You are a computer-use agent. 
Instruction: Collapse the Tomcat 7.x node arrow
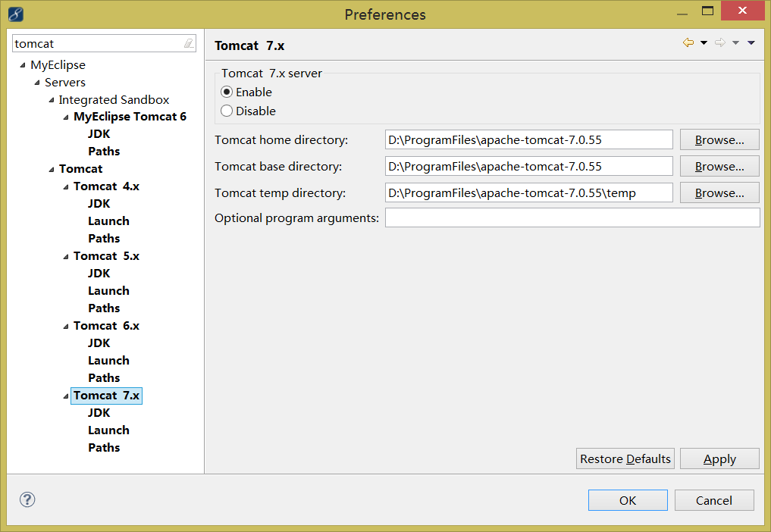[x=66, y=396]
